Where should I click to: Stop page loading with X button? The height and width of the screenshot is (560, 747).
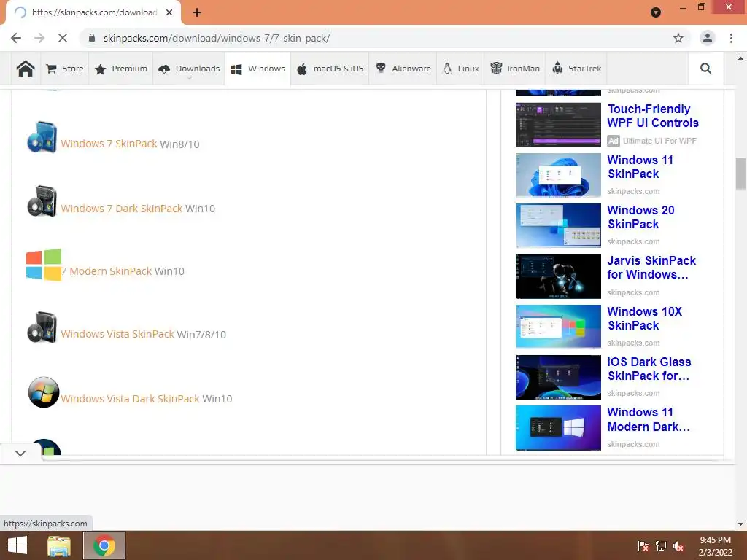[63, 38]
